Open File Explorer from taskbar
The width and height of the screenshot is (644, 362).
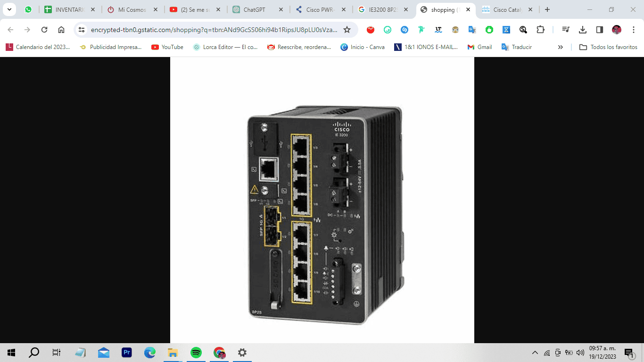tap(173, 353)
